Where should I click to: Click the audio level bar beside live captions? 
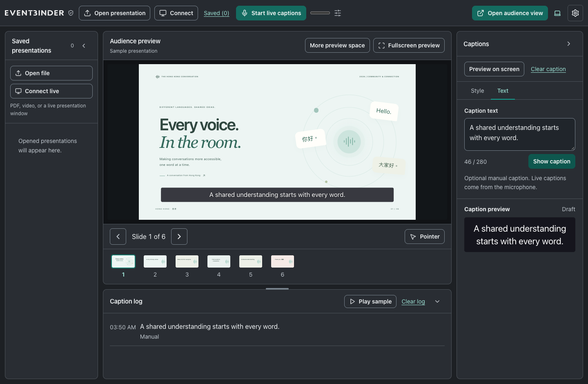click(x=320, y=13)
